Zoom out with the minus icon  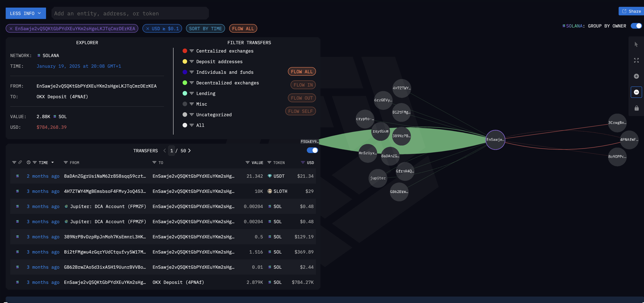tap(636, 92)
